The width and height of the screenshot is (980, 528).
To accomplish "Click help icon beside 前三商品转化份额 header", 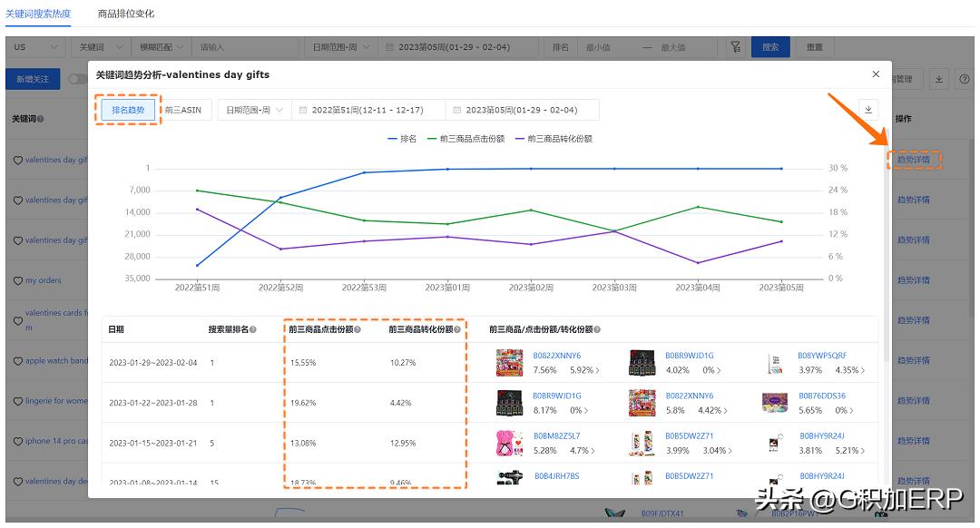I will pyautogui.click(x=457, y=330).
